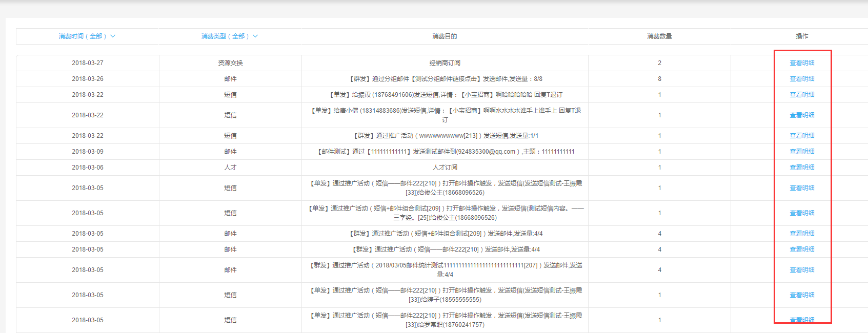Open 查看明细 for the 经销商订阅 row
The height and width of the screenshot is (333, 868).
point(802,63)
